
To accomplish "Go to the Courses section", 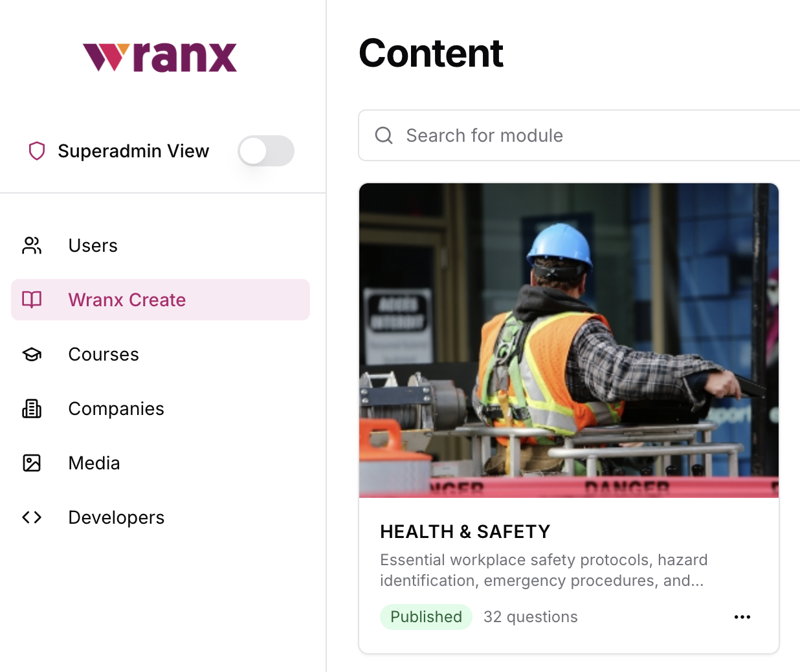I will tap(161, 354).
